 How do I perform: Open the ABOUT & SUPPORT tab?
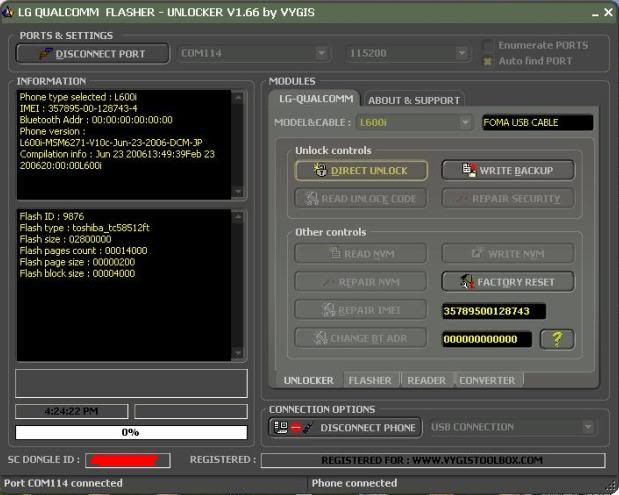414,100
